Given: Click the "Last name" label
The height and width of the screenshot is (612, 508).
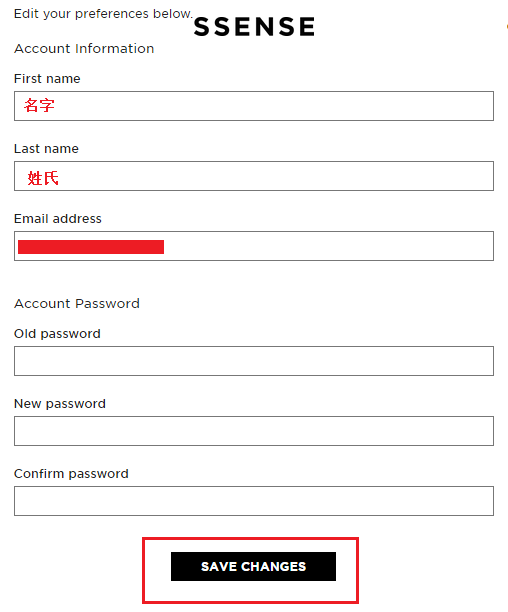Looking at the screenshot, I should pyautogui.click(x=46, y=149).
